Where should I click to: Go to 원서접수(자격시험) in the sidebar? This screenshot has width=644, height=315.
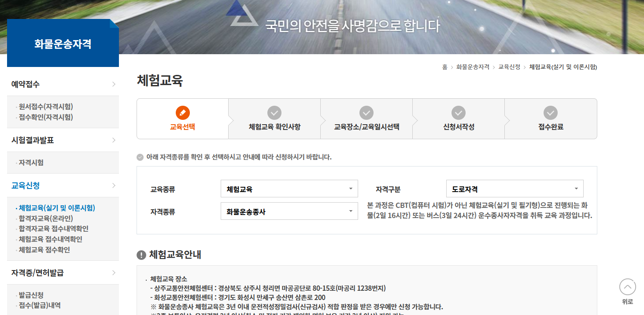pyautogui.click(x=45, y=107)
